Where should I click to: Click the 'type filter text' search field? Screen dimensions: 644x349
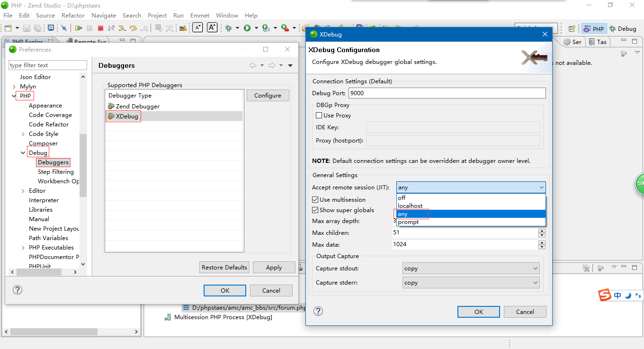[48, 65]
